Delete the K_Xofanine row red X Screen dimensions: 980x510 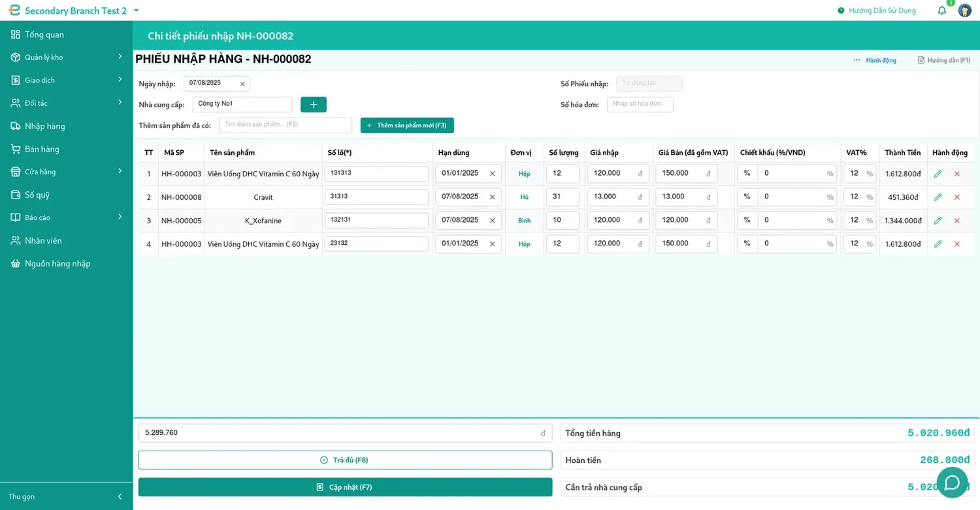957,221
